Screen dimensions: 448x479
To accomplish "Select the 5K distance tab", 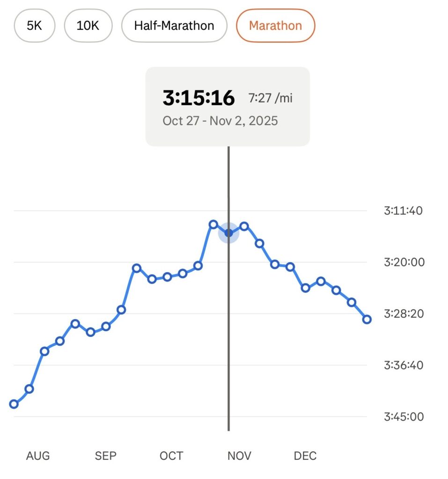I will point(35,25).
